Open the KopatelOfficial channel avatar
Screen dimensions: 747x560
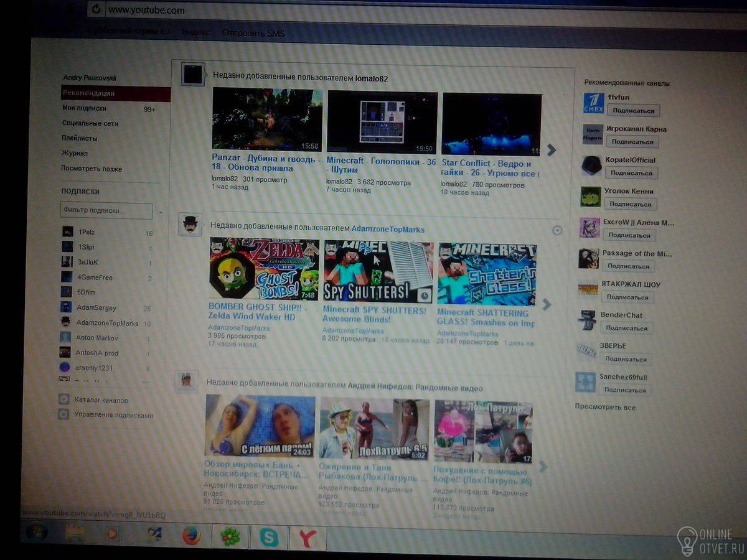pos(591,165)
